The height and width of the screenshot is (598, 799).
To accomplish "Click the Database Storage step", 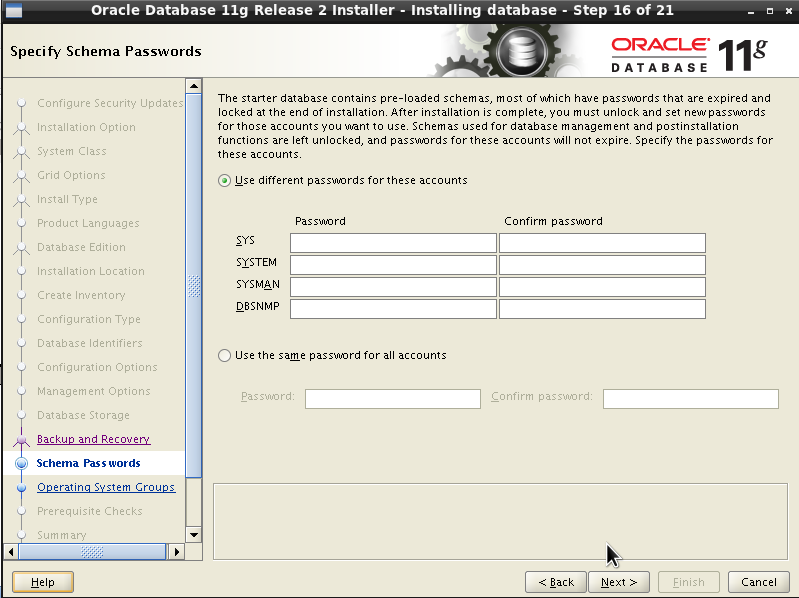I will [84, 415].
